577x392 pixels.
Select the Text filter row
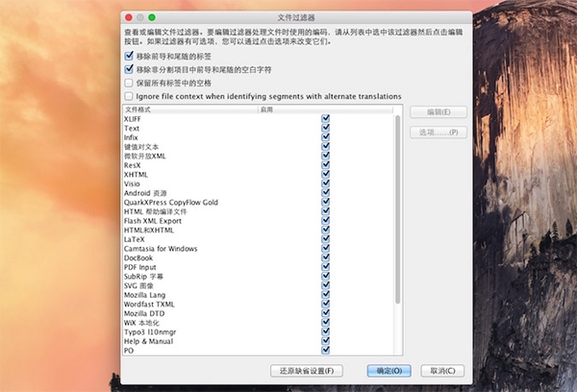point(259,128)
